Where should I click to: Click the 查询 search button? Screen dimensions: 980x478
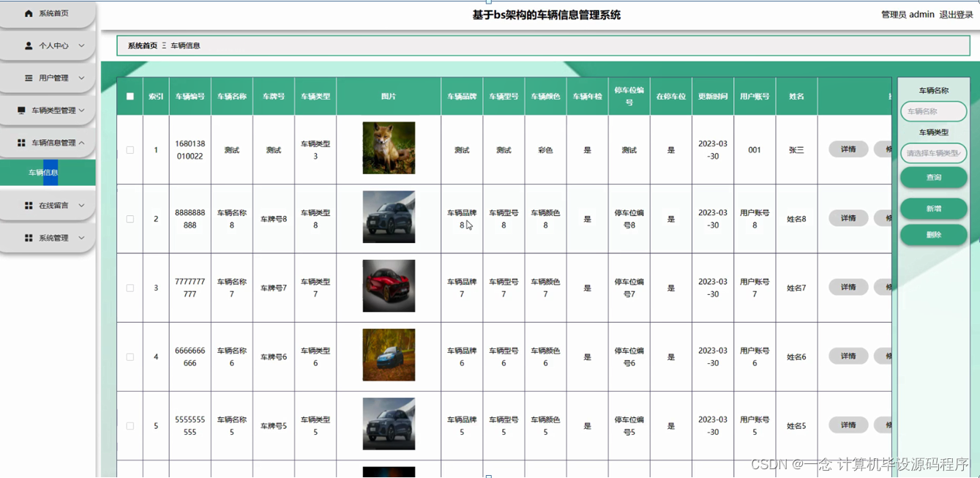(x=933, y=177)
